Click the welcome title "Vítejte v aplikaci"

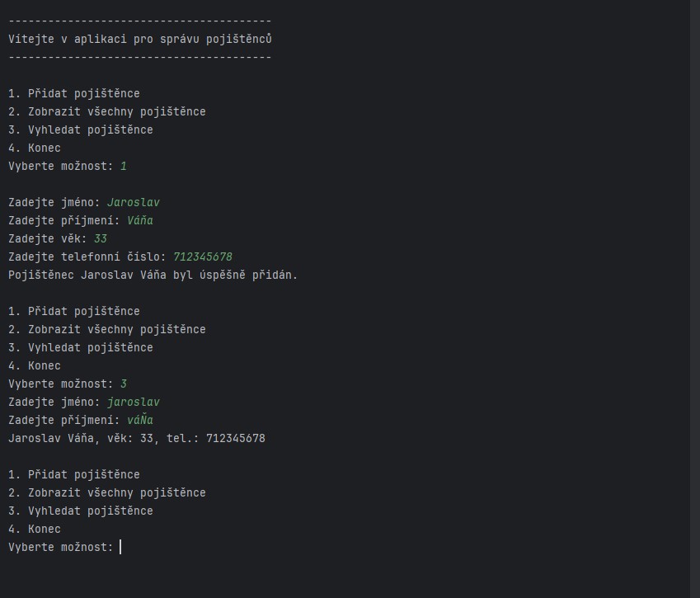68,39
